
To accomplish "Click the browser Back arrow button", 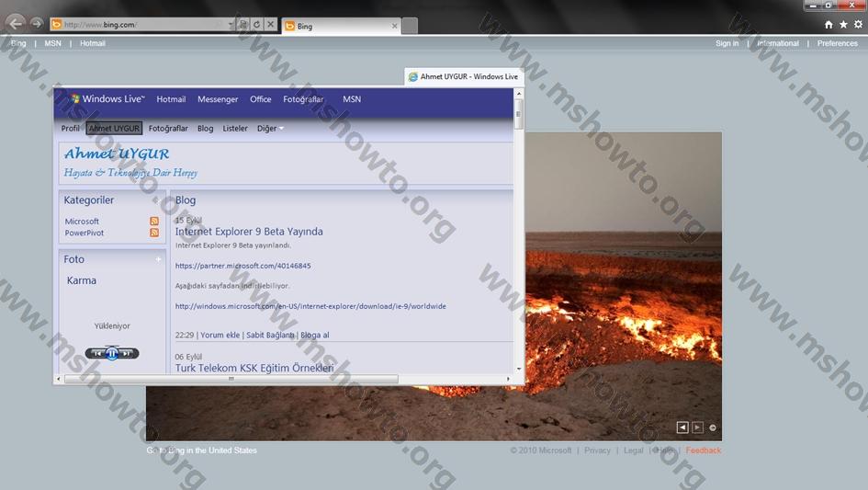I will 16,23.
